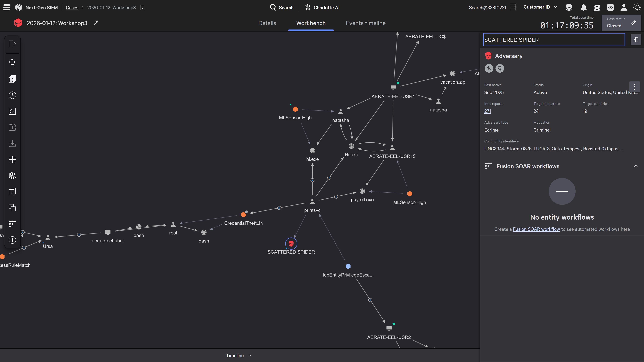Toggle the left sidebar panel expand icon
644x362 pixels.
pyautogui.click(x=12, y=44)
